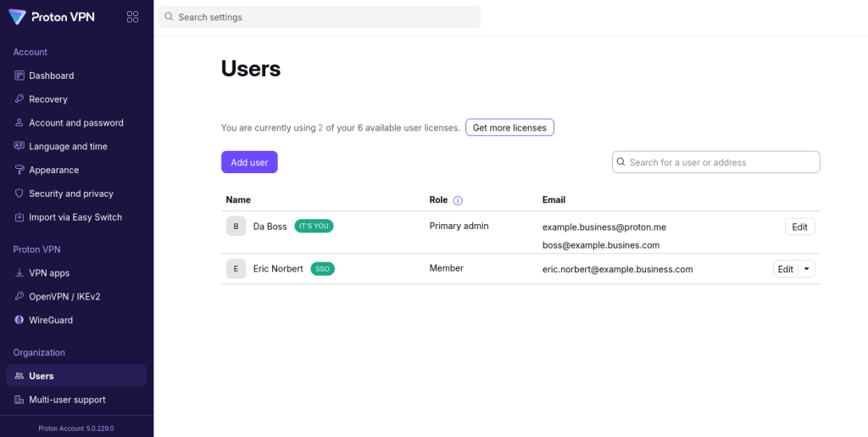Screen dimensions: 868x437
Task: Click the IT'S YOU badge
Action: coord(314,226)
